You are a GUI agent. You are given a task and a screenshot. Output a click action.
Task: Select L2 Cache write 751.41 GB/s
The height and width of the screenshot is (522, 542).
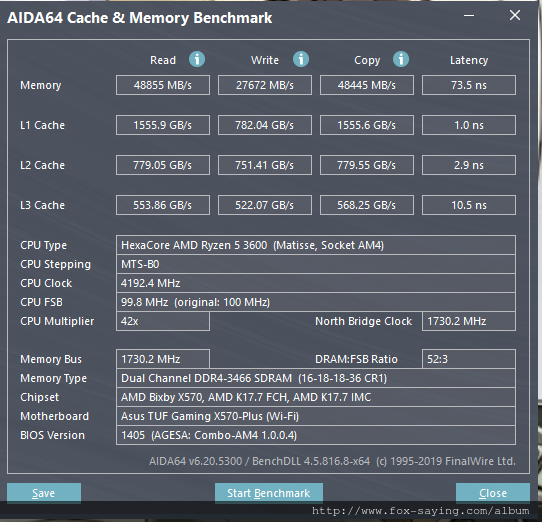(265, 165)
